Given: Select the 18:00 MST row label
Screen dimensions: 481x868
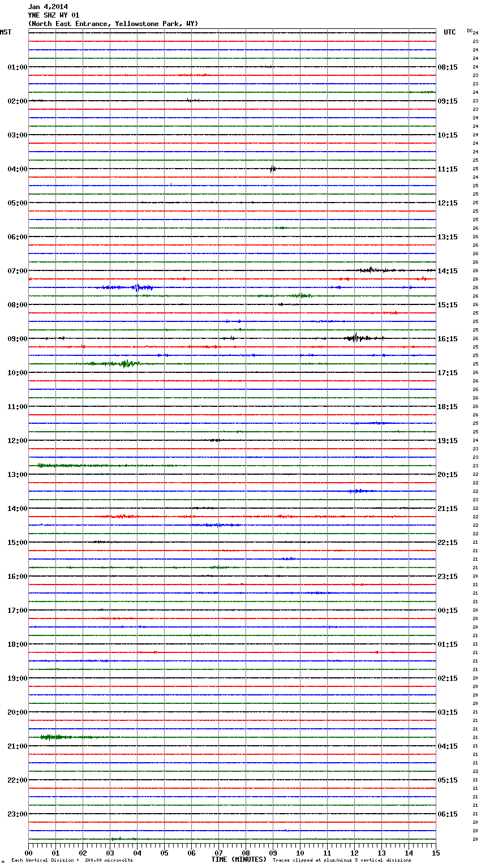Looking at the screenshot, I should click(18, 644).
